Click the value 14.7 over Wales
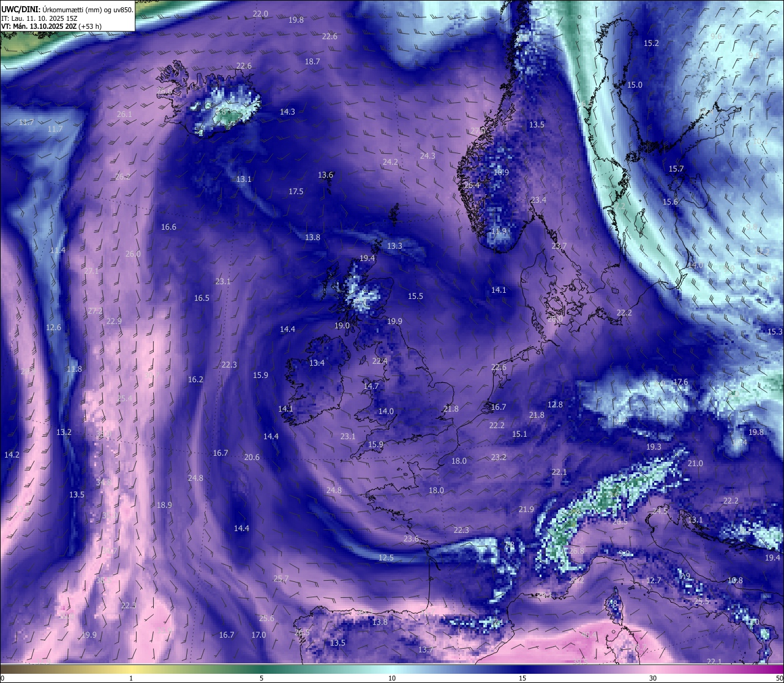 click(x=371, y=386)
